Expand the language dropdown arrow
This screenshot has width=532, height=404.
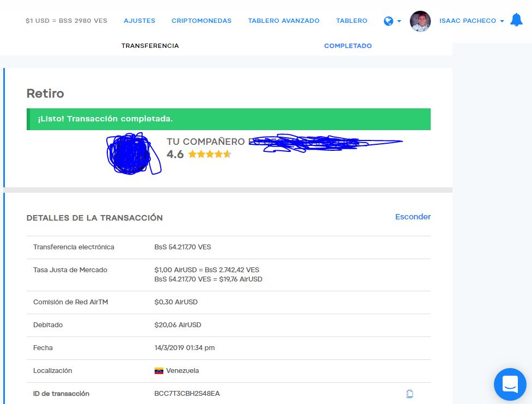[x=399, y=21]
